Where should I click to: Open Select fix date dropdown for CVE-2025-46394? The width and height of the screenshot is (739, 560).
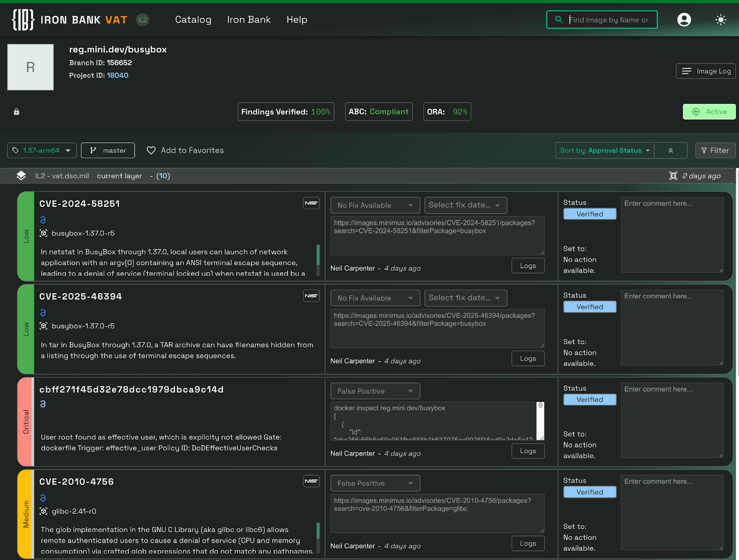[466, 298]
